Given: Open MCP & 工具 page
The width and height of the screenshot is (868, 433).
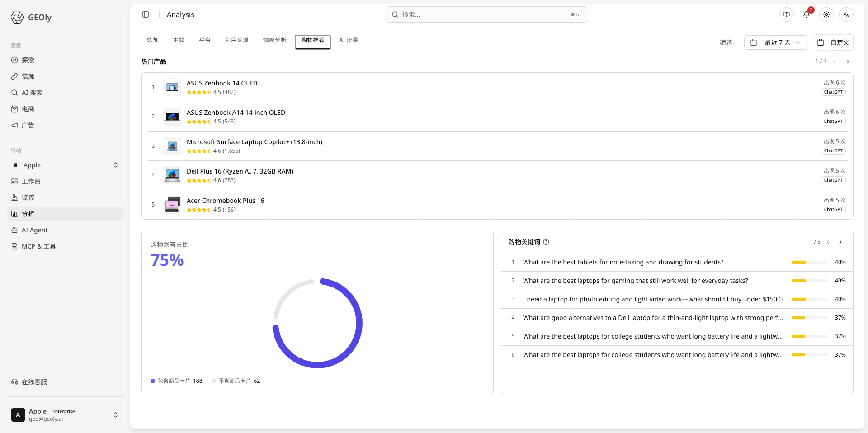Looking at the screenshot, I should pyautogui.click(x=65, y=246).
